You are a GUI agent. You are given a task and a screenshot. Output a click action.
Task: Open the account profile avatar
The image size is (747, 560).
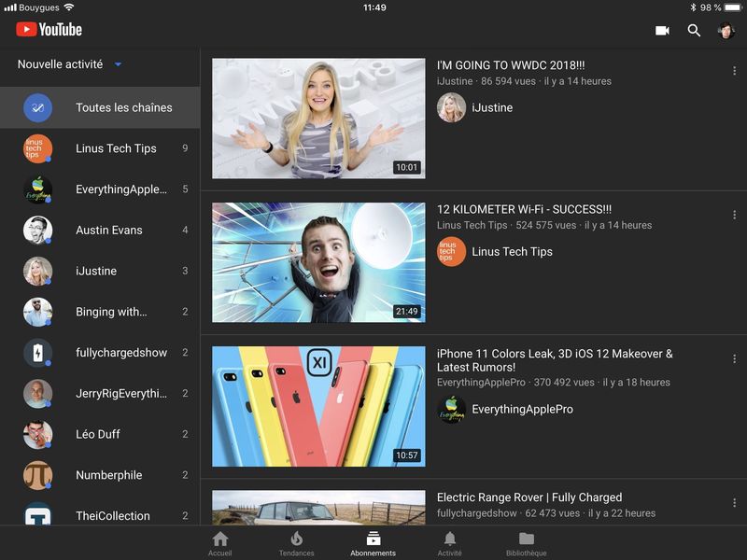(x=726, y=31)
